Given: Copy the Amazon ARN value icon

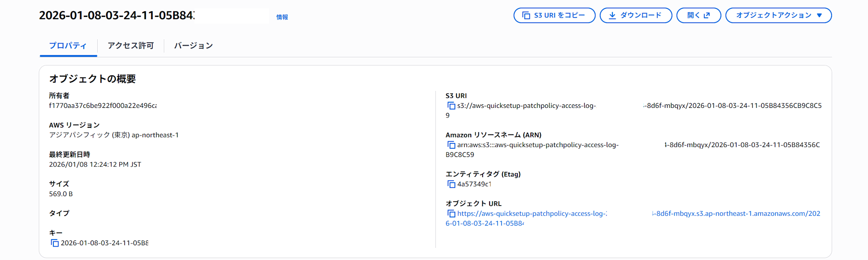Looking at the screenshot, I should click(451, 145).
